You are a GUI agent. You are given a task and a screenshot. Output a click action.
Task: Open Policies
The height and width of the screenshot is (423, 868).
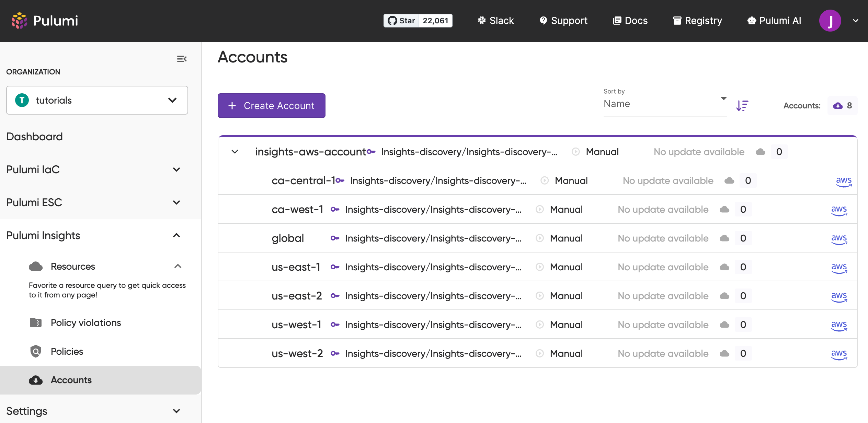[x=67, y=351]
